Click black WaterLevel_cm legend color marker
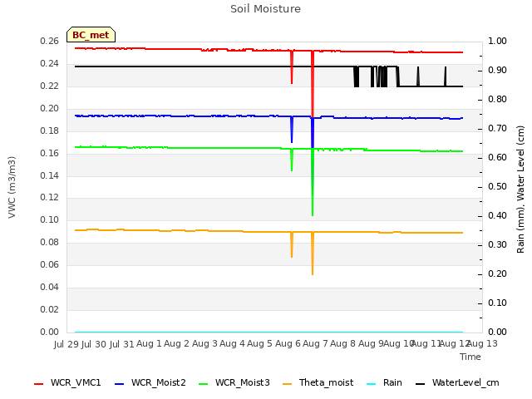The width and height of the screenshot is (532, 399). [420, 384]
